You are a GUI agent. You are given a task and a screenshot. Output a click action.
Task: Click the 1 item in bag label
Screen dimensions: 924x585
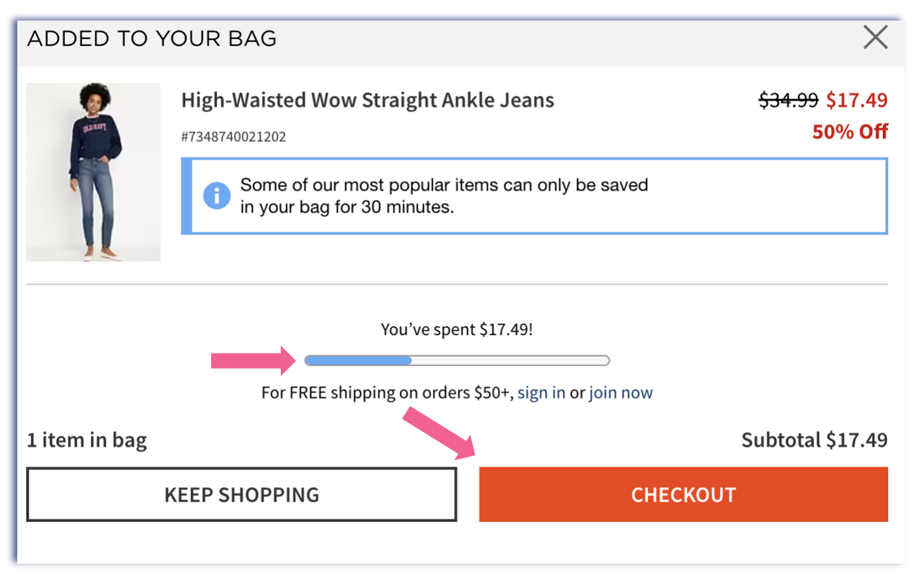pos(87,440)
